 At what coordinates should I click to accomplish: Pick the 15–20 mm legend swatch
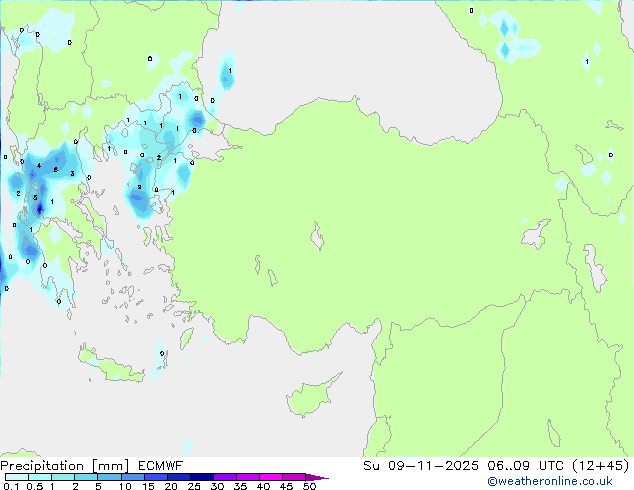156,477
